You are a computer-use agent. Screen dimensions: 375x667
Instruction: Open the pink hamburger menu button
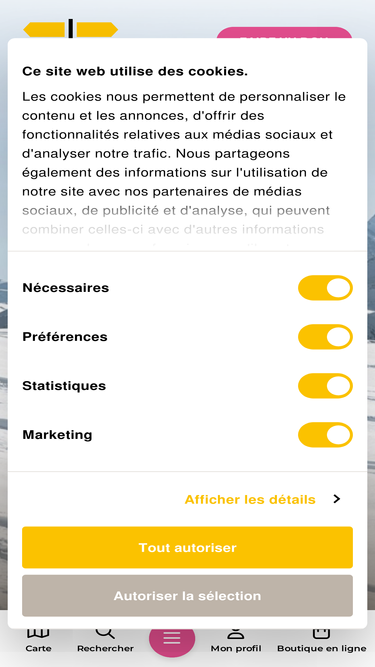[172, 637]
